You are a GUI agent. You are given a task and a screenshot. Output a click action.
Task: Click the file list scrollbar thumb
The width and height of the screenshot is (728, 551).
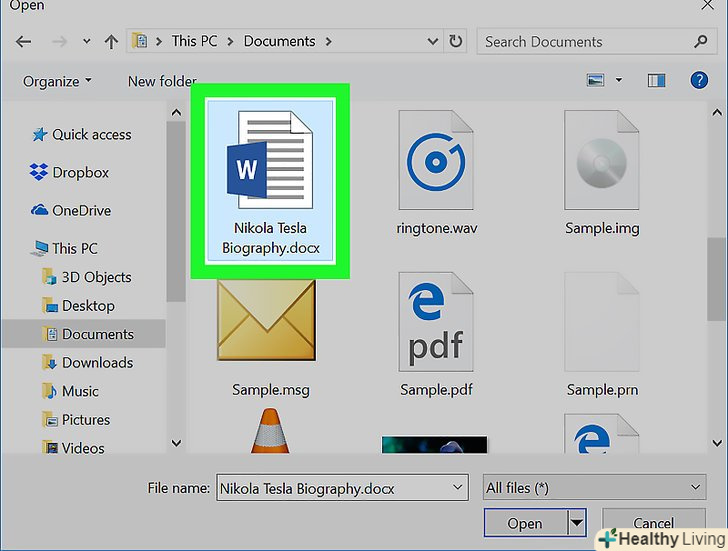pos(717,279)
